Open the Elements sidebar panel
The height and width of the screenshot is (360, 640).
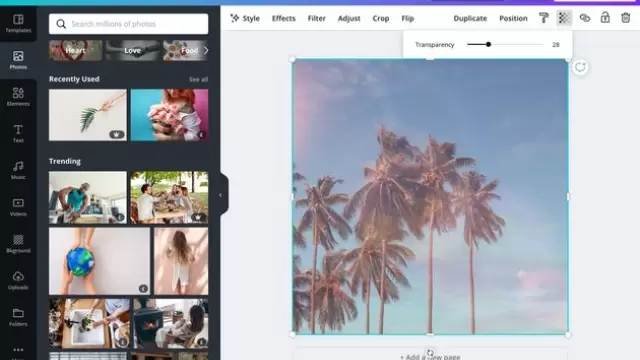18,97
